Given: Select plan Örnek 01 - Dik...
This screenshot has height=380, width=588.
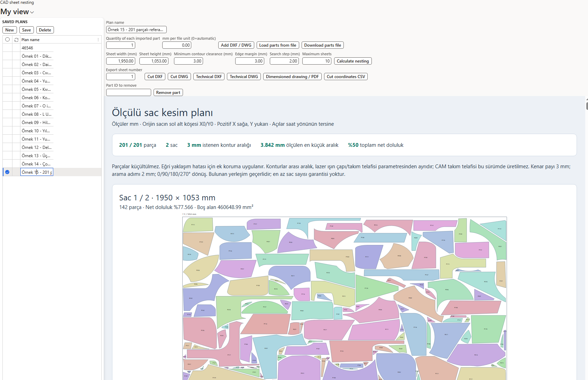Looking at the screenshot, I should [37, 56].
